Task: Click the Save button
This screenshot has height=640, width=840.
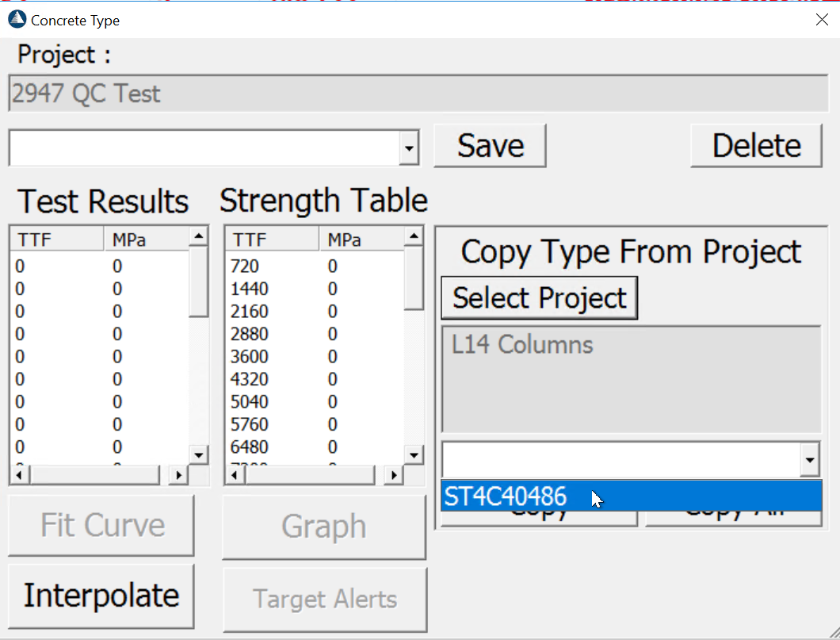Action: coord(490,146)
